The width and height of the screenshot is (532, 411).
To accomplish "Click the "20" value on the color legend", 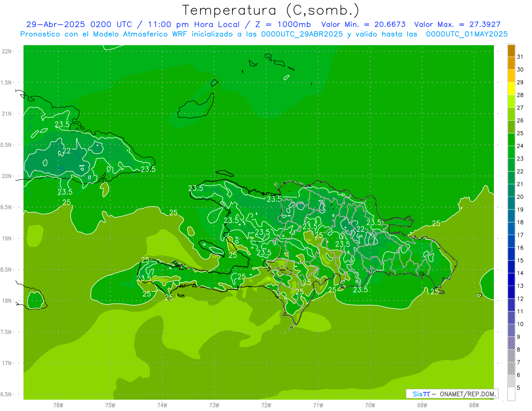I will tap(520, 197).
